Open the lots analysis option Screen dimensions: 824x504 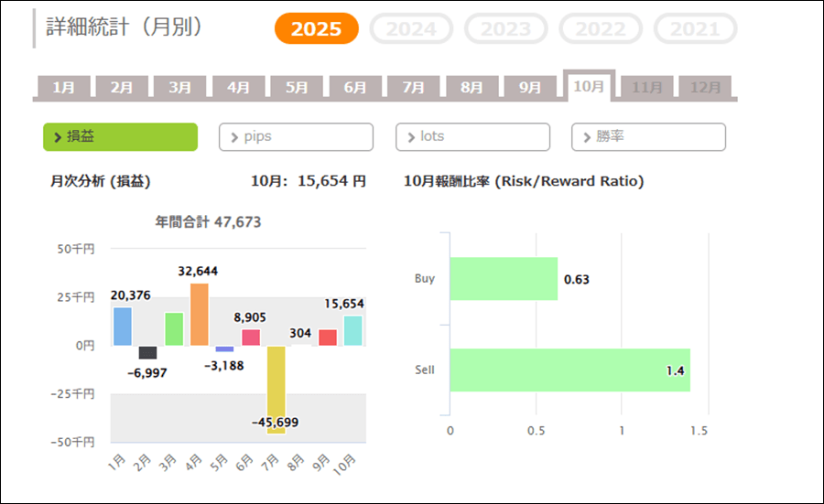coord(472,136)
